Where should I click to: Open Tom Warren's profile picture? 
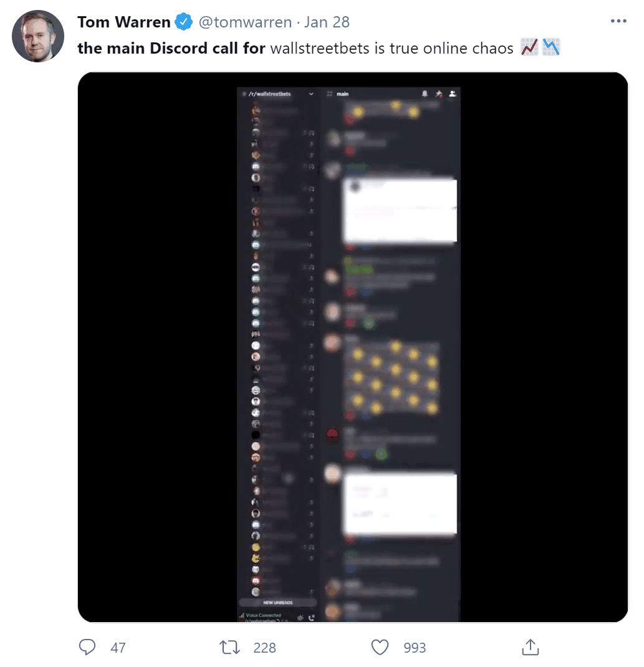38,36
